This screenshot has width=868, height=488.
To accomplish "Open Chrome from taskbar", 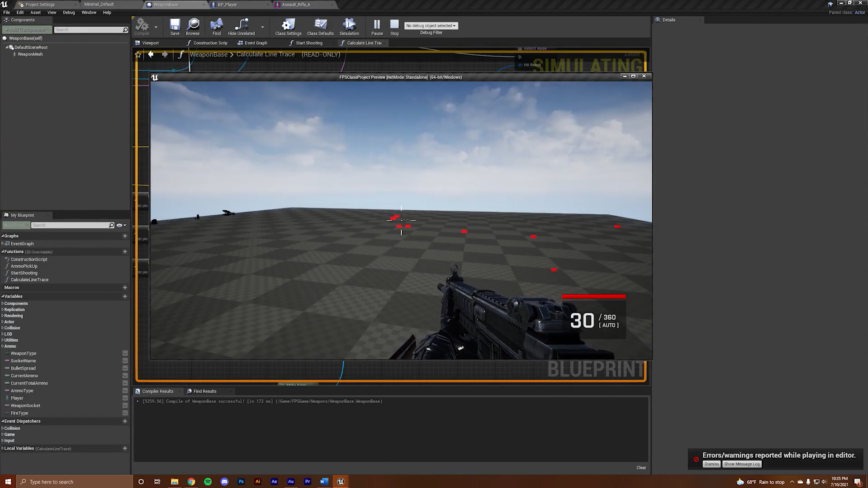I will (x=191, y=482).
